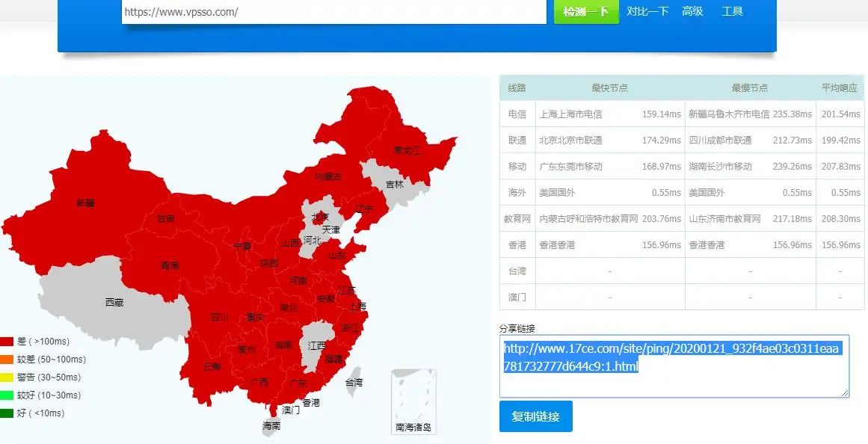Viewport: 868px width, 444px height.
Task: Click the share link text area
Action: click(674, 366)
